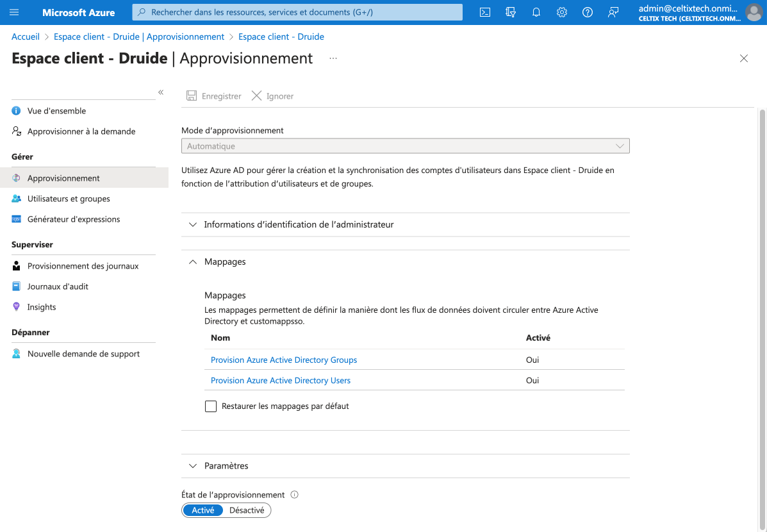Click the search magnifier icon
The height and width of the screenshot is (532, 767).
coord(142,12)
